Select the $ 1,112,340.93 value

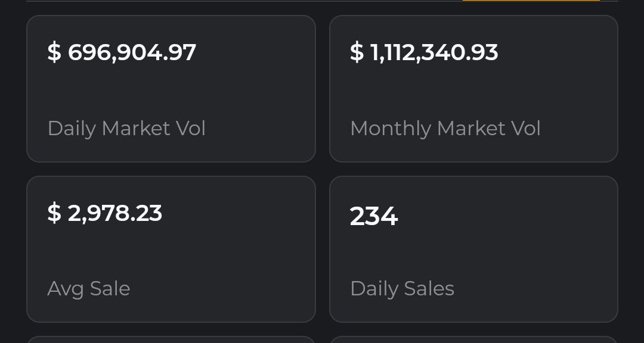click(424, 53)
